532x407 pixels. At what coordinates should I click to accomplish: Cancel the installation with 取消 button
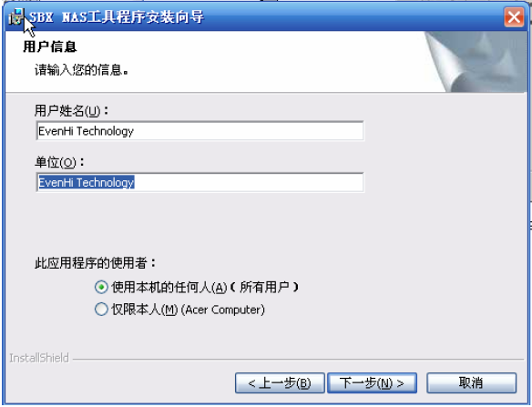pos(471,383)
